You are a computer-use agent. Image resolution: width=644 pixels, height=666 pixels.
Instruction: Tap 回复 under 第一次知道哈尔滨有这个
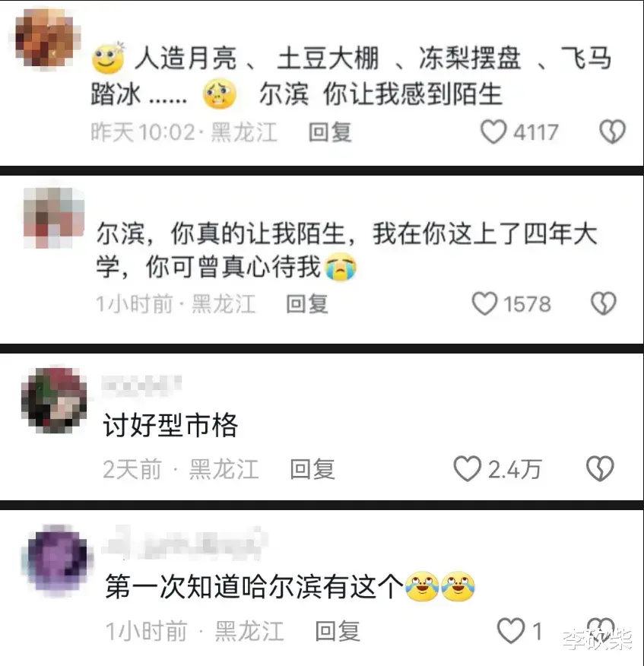pyautogui.click(x=338, y=631)
